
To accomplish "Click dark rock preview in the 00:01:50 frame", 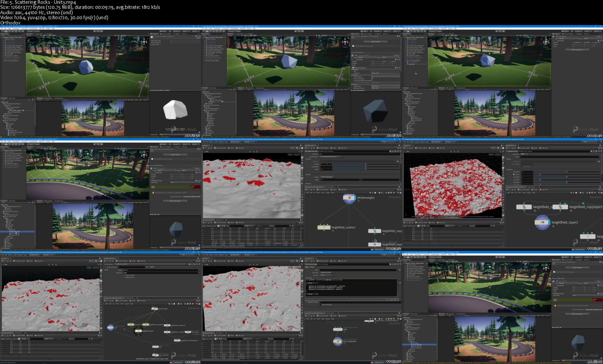I will coord(375,112).
